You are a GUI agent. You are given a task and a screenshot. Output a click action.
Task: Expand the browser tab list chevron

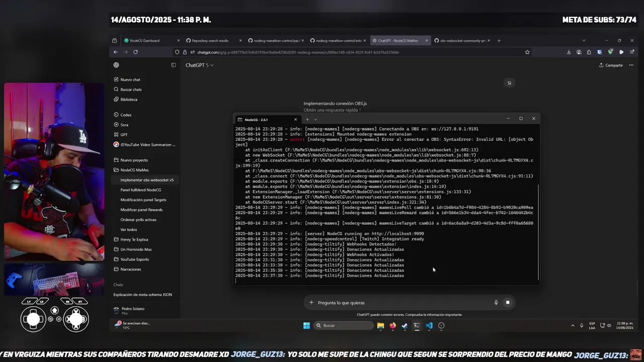coord(584,40)
